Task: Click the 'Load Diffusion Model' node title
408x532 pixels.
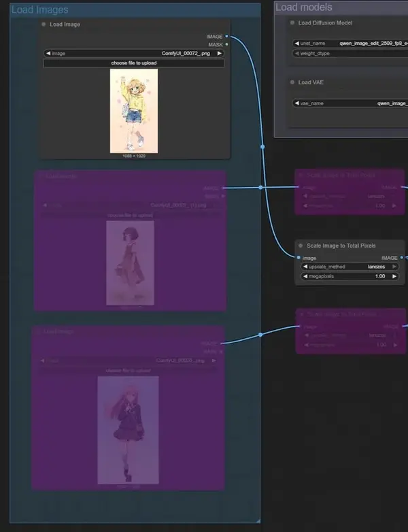Action: pos(325,22)
